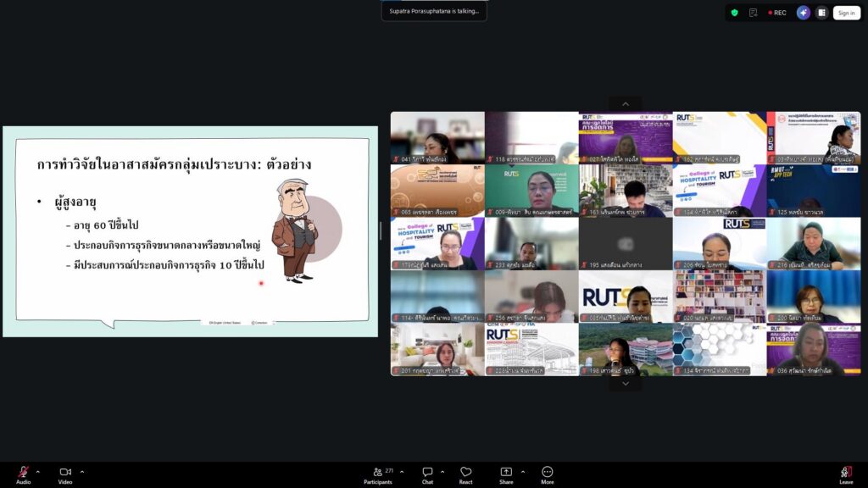Open the live transcript icon
This screenshot has height=488, width=868.
pyautogui.click(x=753, y=13)
